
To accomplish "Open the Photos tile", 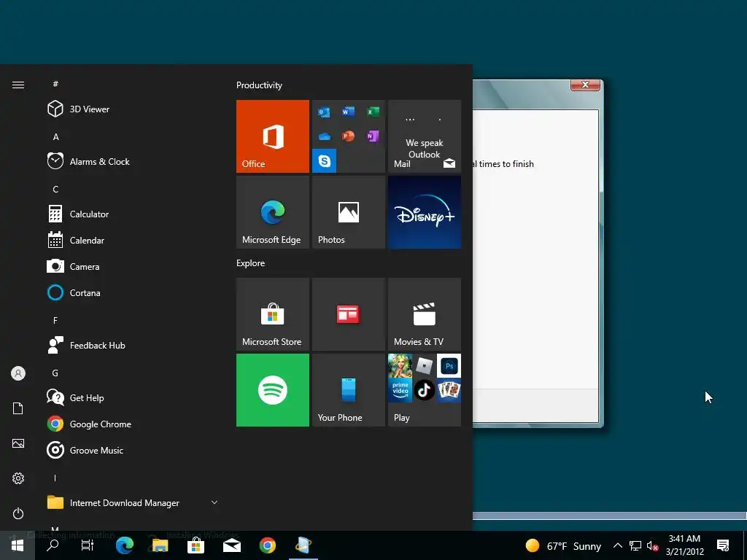I will click(348, 212).
